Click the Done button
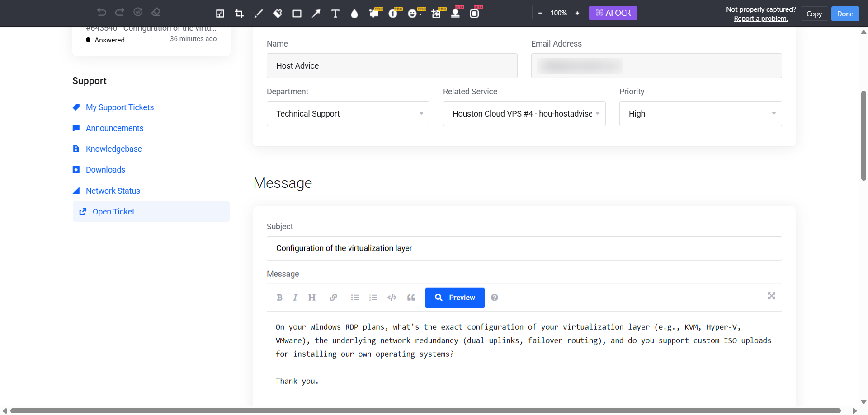 tap(845, 14)
